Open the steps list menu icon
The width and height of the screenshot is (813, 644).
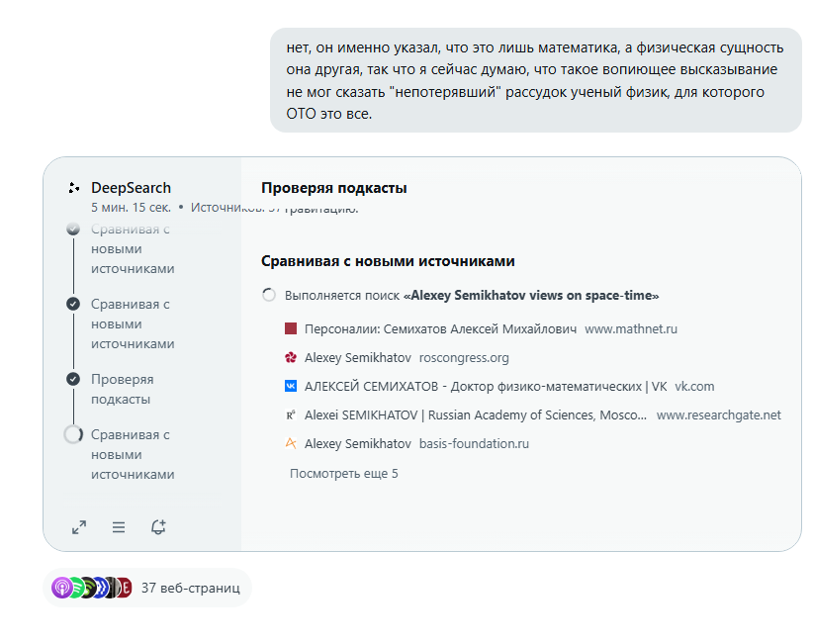point(119,527)
